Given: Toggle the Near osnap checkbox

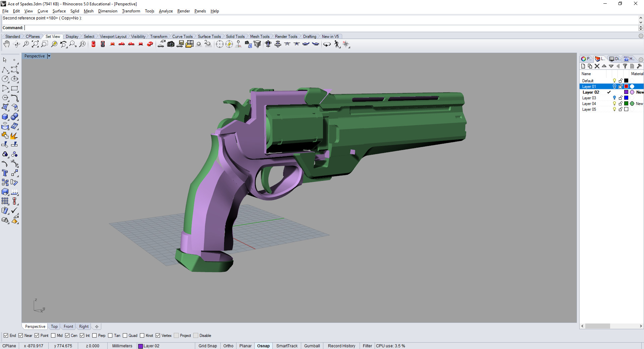Looking at the screenshot, I should click(21, 336).
